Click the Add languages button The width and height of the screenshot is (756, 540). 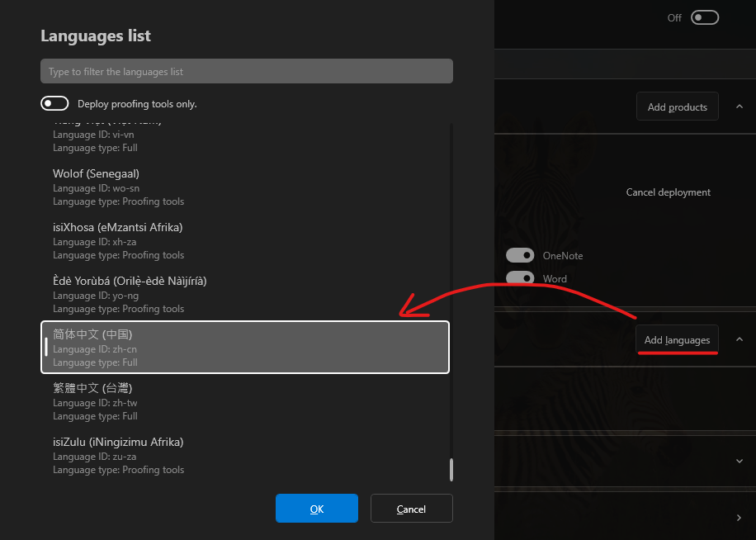pyautogui.click(x=677, y=339)
